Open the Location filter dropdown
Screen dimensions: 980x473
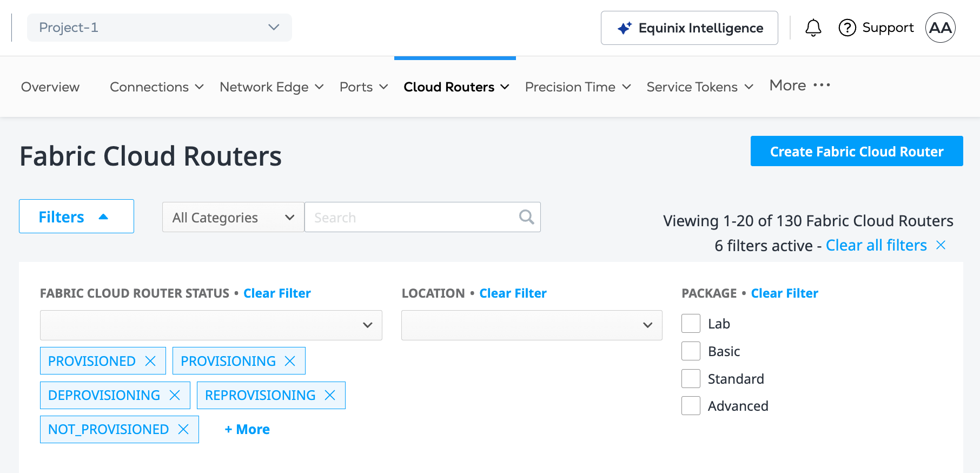(x=532, y=325)
